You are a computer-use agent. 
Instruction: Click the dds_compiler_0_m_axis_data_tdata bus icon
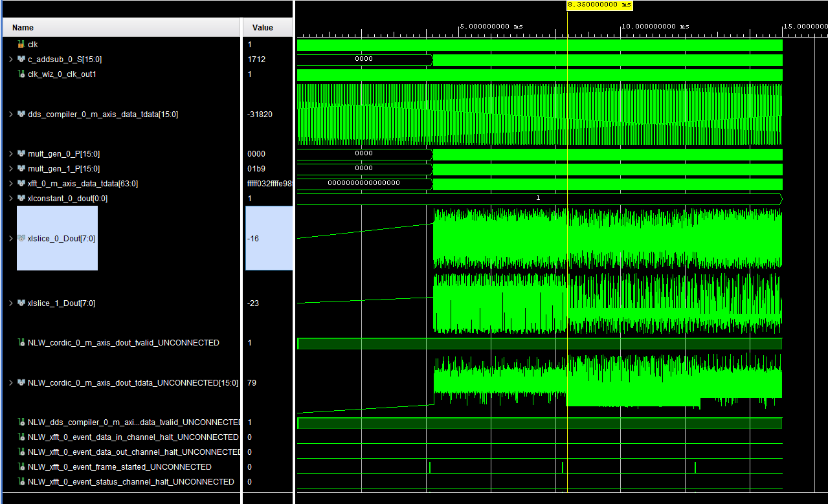coord(21,115)
